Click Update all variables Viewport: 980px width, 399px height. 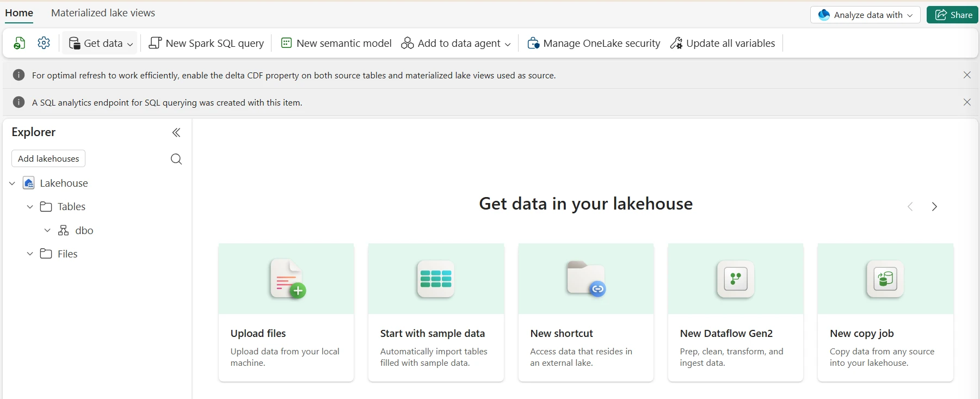(x=723, y=43)
